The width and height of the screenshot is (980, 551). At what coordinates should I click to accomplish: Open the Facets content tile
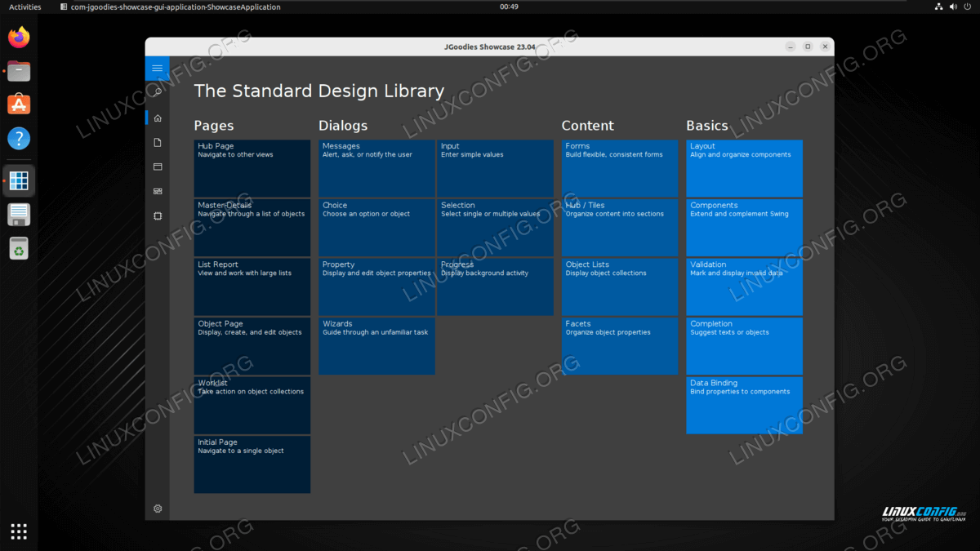(x=620, y=346)
